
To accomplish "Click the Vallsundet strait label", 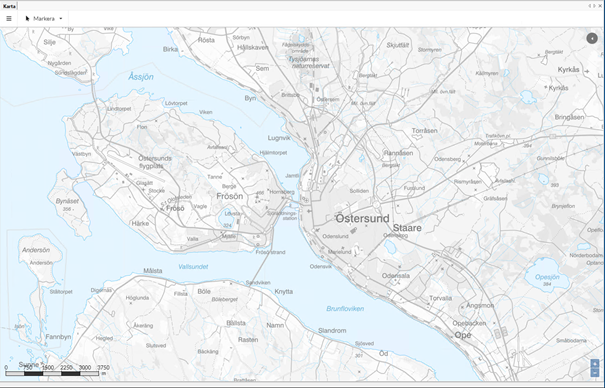I will point(193,267).
